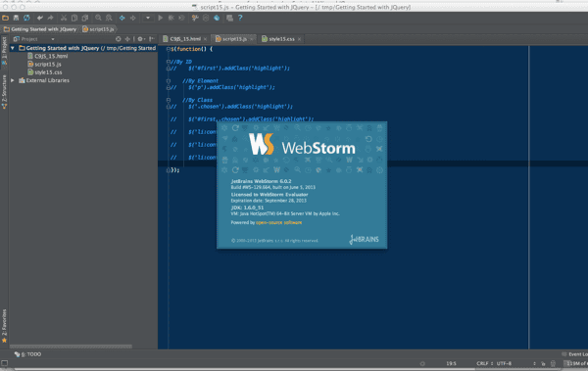Click the Run play icon
The image size is (588, 371).
coord(161,18)
